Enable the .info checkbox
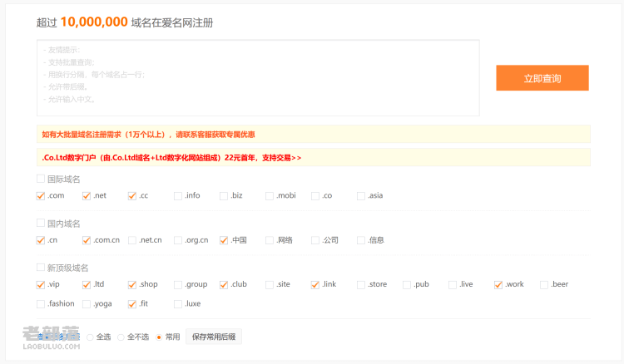The width and height of the screenshot is (624, 364). 178,195
